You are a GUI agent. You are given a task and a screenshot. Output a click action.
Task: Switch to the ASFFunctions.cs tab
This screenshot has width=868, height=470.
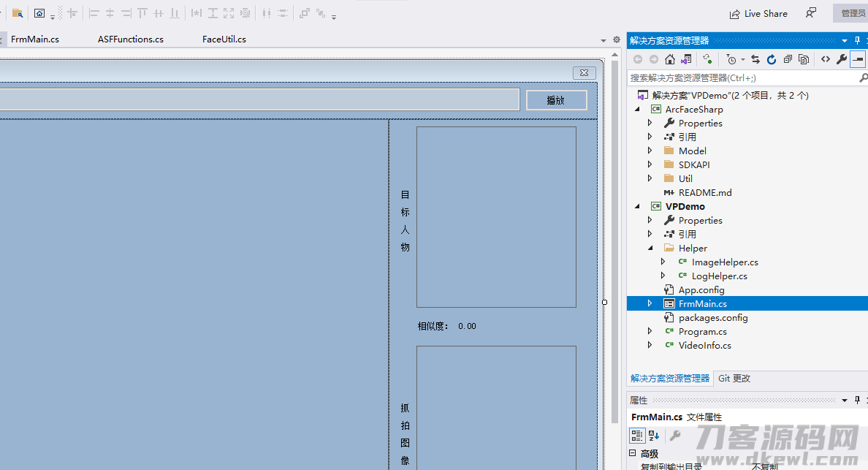coord(131,39)
